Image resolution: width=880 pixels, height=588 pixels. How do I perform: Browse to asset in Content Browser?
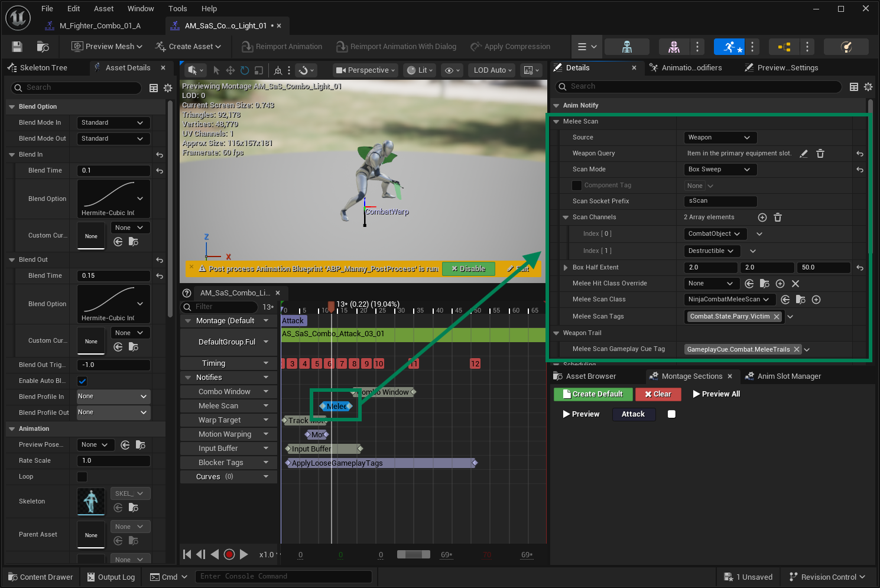click(x=43, y=47)
